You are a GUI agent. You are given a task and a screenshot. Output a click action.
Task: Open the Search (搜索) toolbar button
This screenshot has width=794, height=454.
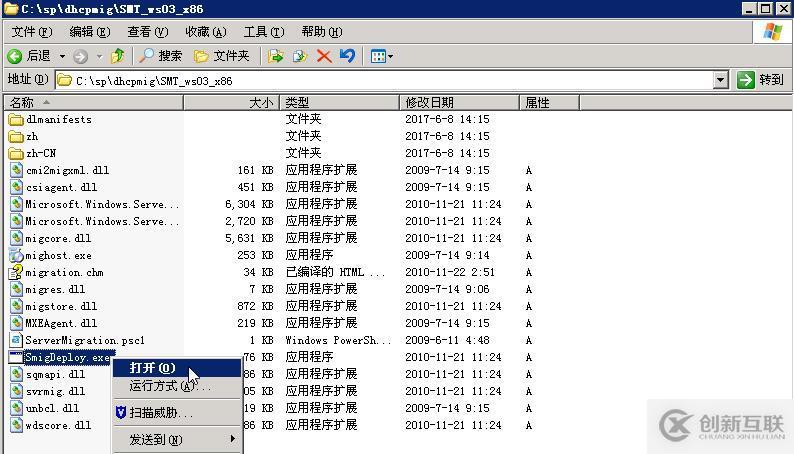161,56
